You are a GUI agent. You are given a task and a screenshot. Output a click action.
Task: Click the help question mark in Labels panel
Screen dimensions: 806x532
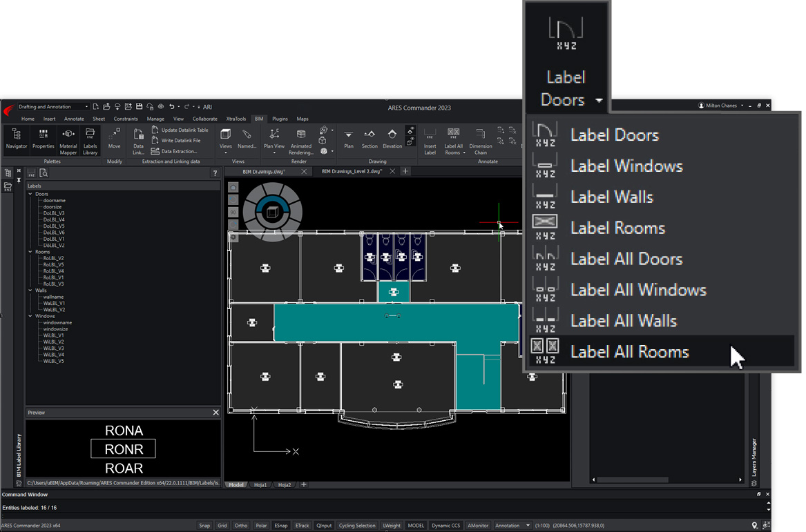215,174
